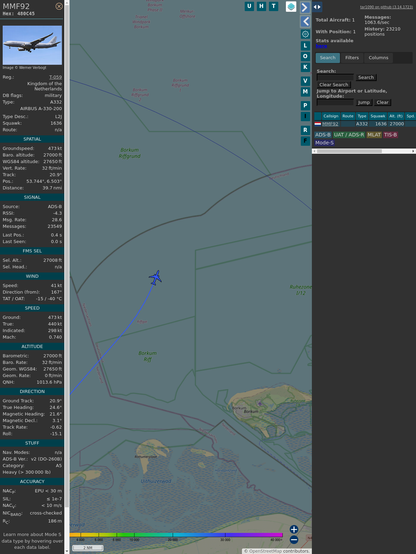This screenshot has height=554, width=416.
Task: Zoom out with the minus button
Action: [x=294, y=540]
